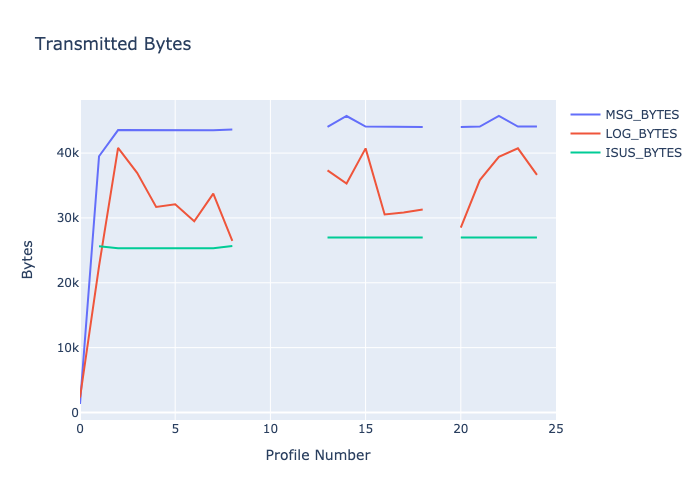Click the 15 tick on the x-axis
This screenshot has width=700, height=500.
coord(365,430)
